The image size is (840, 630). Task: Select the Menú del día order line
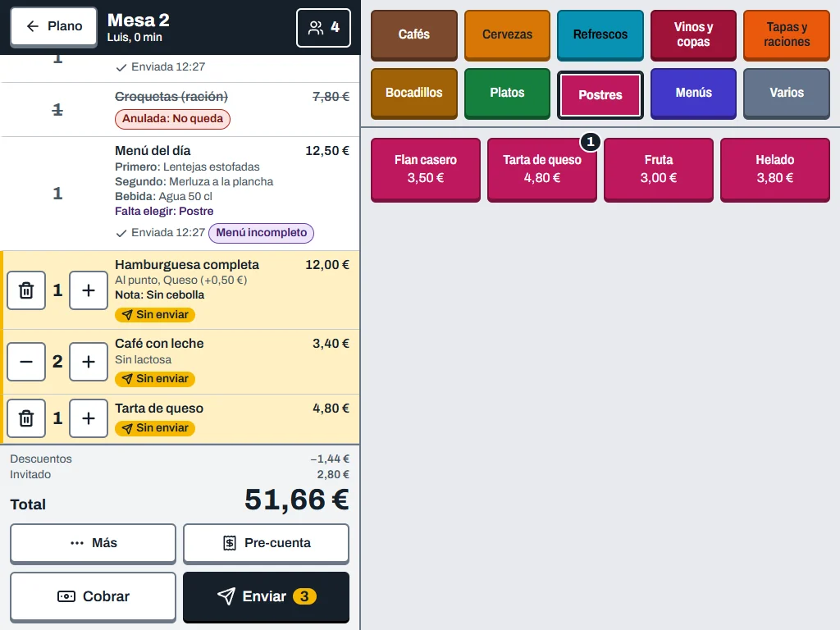(x=180, y=194)
